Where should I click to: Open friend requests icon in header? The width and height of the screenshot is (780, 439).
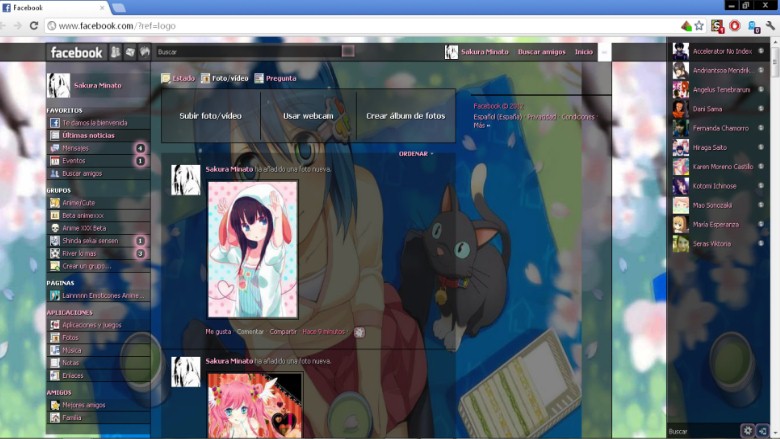tap(115, 52)
